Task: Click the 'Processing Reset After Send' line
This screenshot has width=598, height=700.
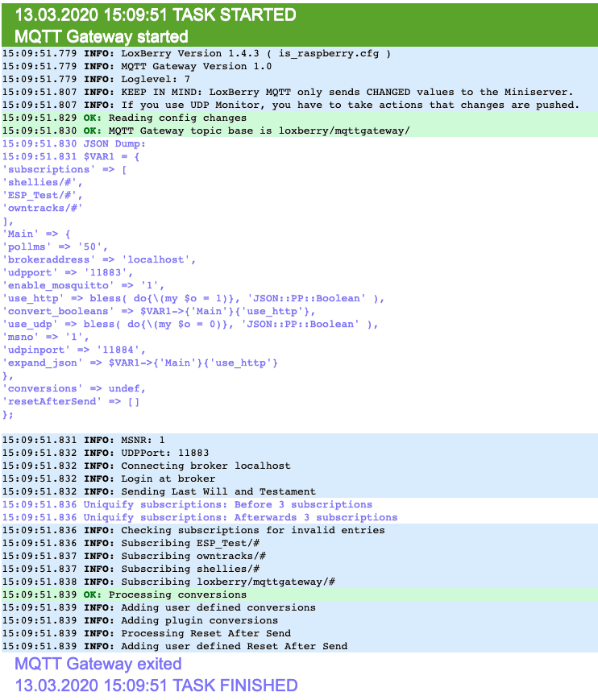Action: click(300, 634)
